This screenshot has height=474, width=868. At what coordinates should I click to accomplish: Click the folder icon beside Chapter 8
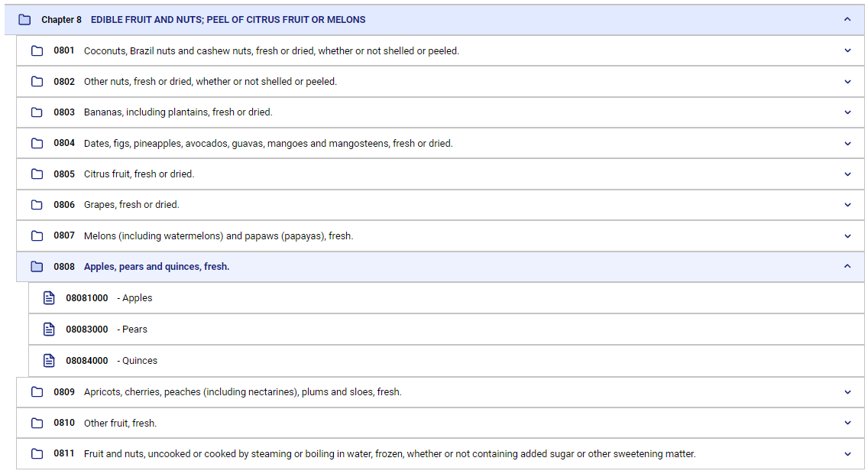(24, 20)
